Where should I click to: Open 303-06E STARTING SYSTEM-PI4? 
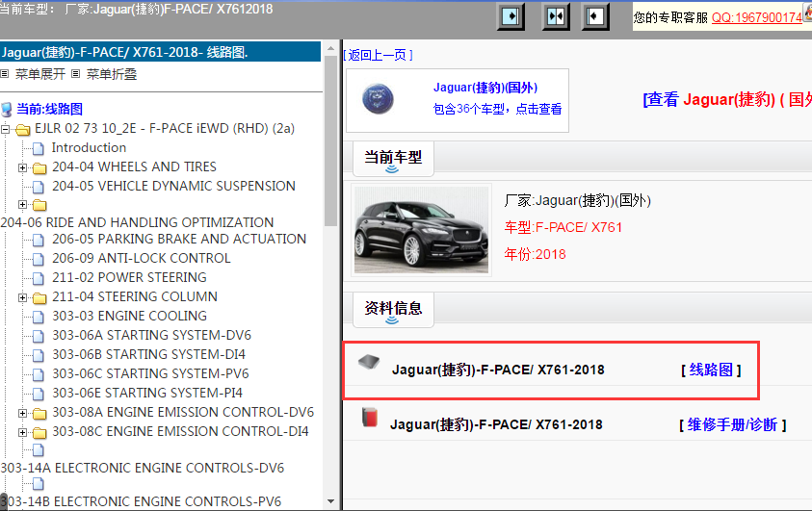147,393
